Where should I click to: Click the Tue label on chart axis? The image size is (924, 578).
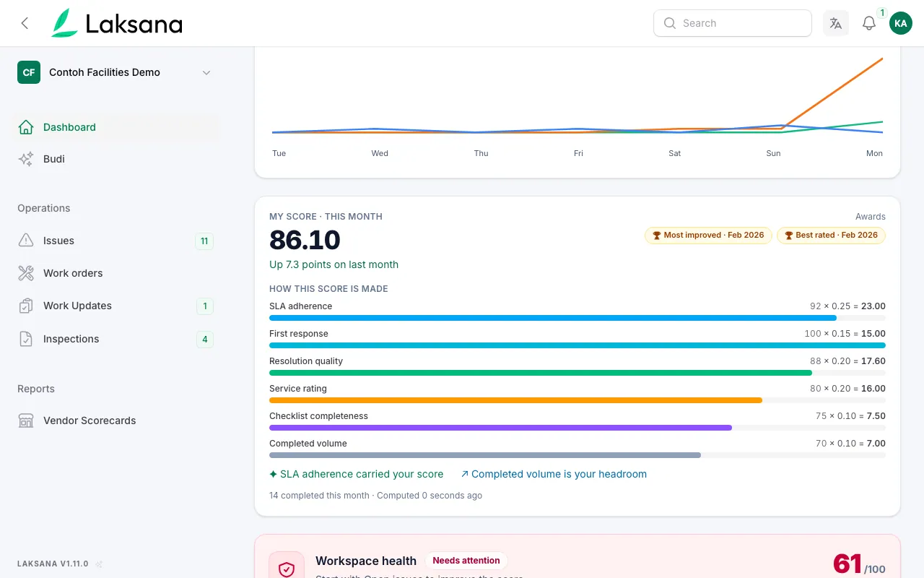click(x=279, y=153)
